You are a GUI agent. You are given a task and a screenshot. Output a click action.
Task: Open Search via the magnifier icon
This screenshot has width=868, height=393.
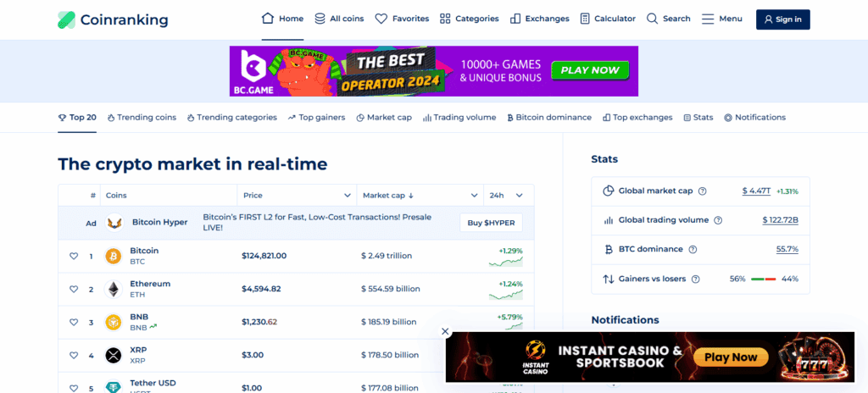pyautogui.click(x=652, y=19)
